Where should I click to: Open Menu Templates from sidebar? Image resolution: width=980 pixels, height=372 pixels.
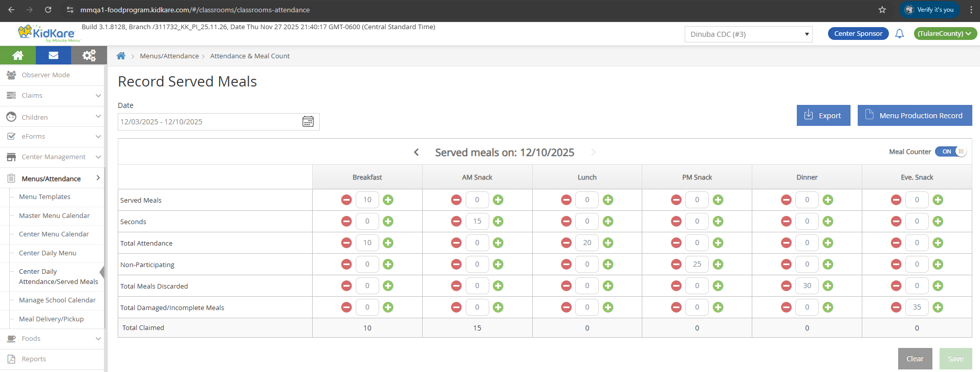45,196
